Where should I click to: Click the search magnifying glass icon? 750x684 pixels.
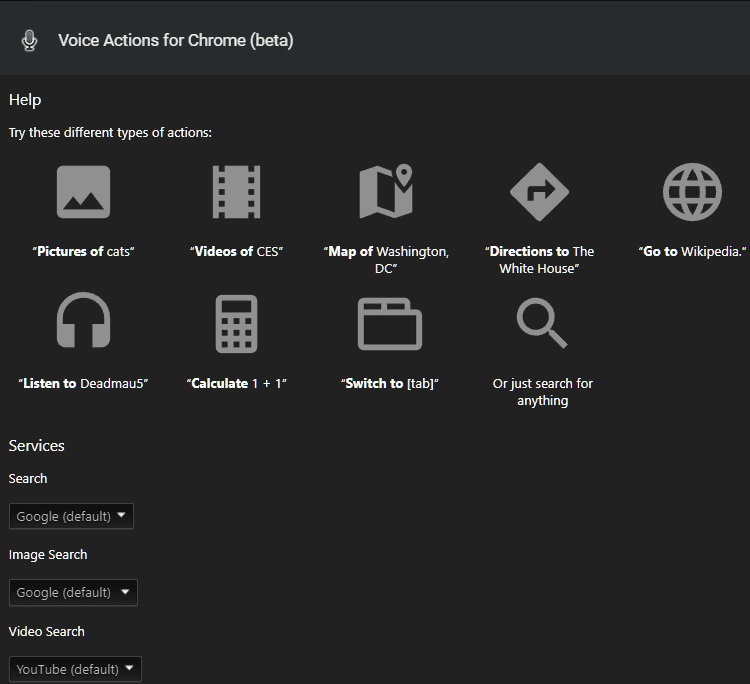point(542,323)
